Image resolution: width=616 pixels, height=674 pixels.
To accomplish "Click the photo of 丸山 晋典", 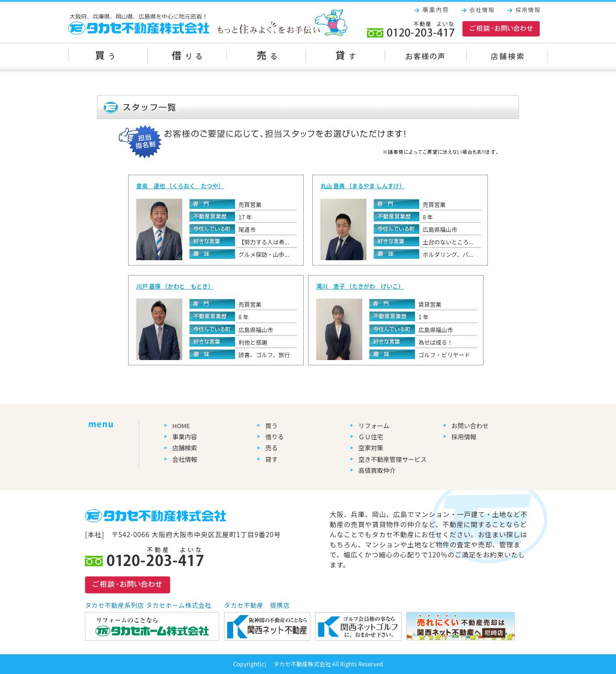I will [344, 229].
